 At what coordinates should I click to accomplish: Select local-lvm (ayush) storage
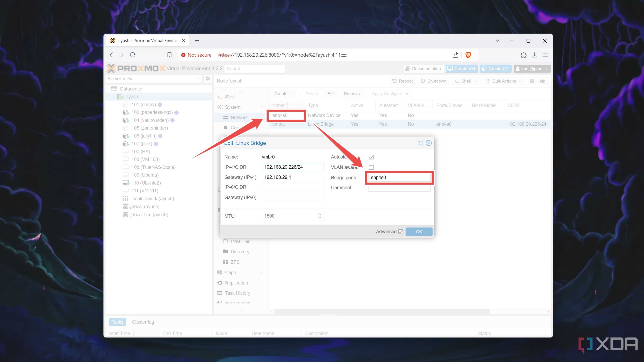pyautogui.click(x=150, y=215)
